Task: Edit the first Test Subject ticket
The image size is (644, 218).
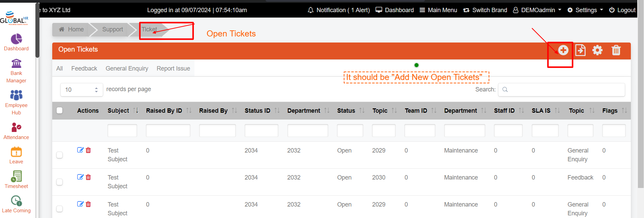Action: (x=80, y=150)
